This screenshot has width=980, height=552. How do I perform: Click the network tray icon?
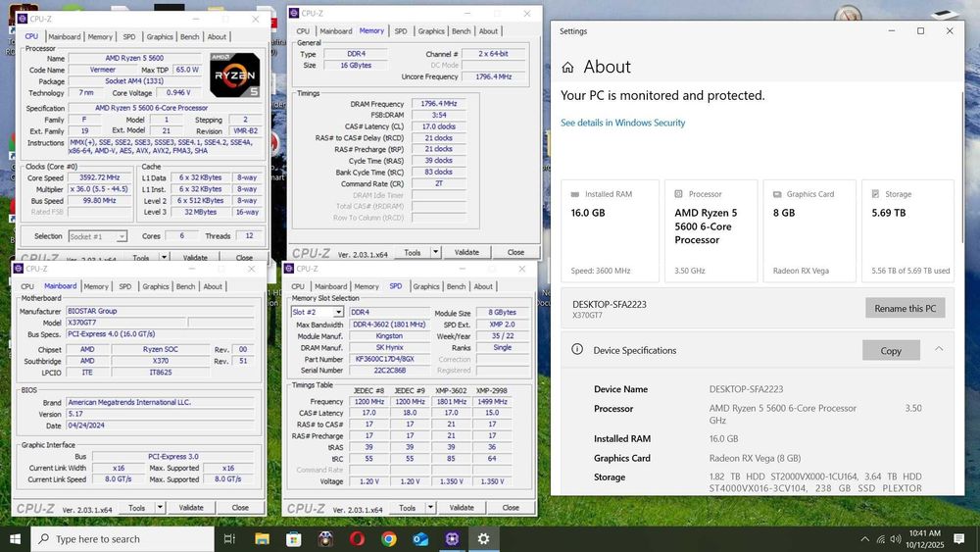coord(881,539)
